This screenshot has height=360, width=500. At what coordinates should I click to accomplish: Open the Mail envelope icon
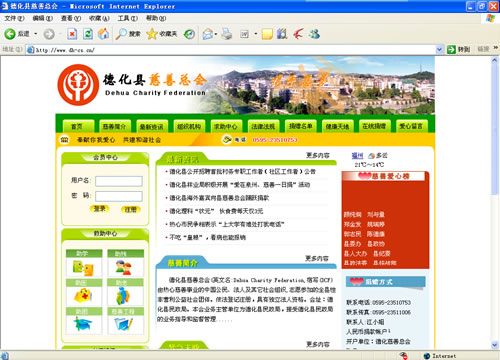[x=208, y=34]
